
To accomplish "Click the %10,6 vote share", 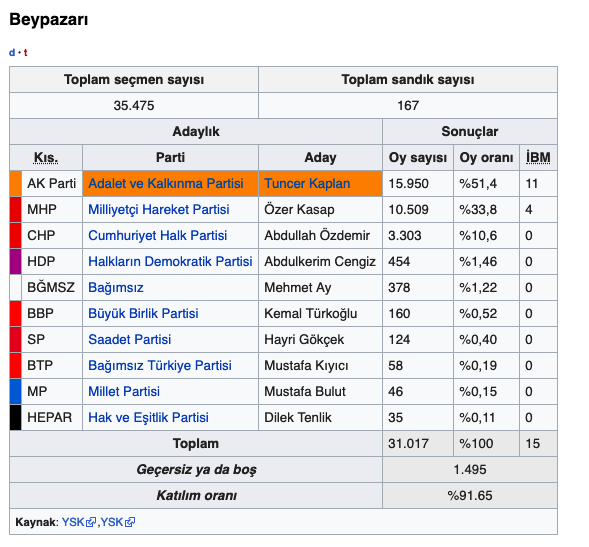I will (478, 235).
